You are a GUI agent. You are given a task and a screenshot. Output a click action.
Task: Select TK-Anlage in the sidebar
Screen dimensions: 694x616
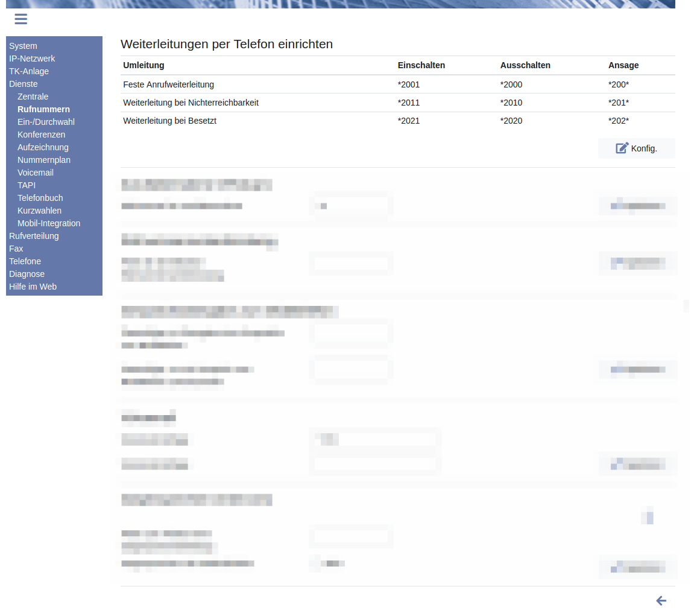click(29, 71)
